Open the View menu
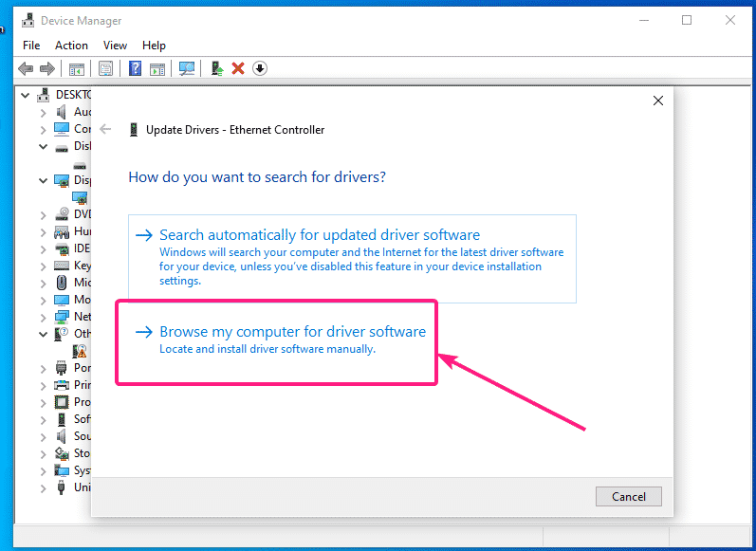756x551 pixels. click(115, 46)
